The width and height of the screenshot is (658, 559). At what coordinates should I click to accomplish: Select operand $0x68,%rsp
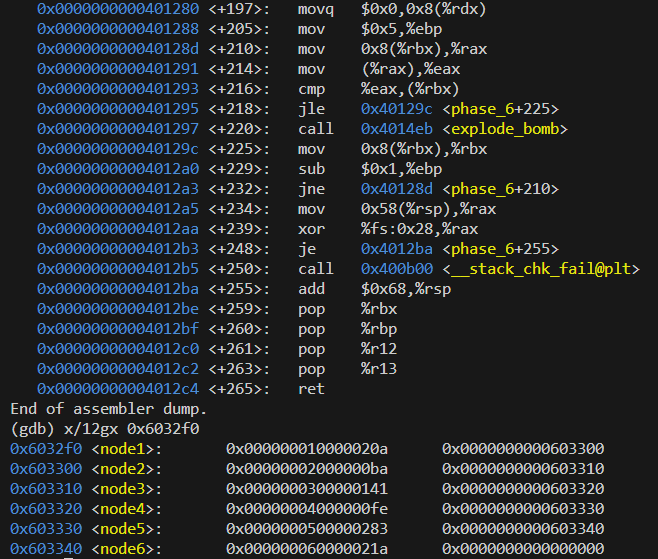(x=406, y=289)
